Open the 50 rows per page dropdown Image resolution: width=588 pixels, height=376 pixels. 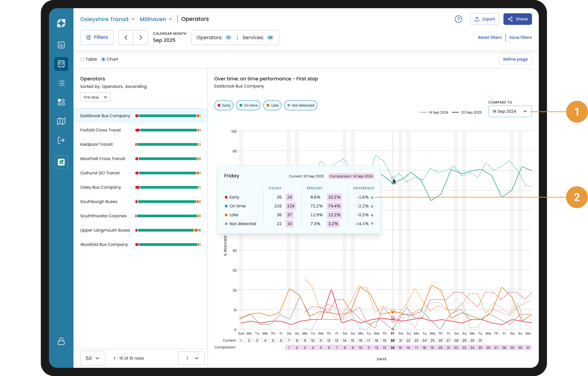(x=93, y=358)
